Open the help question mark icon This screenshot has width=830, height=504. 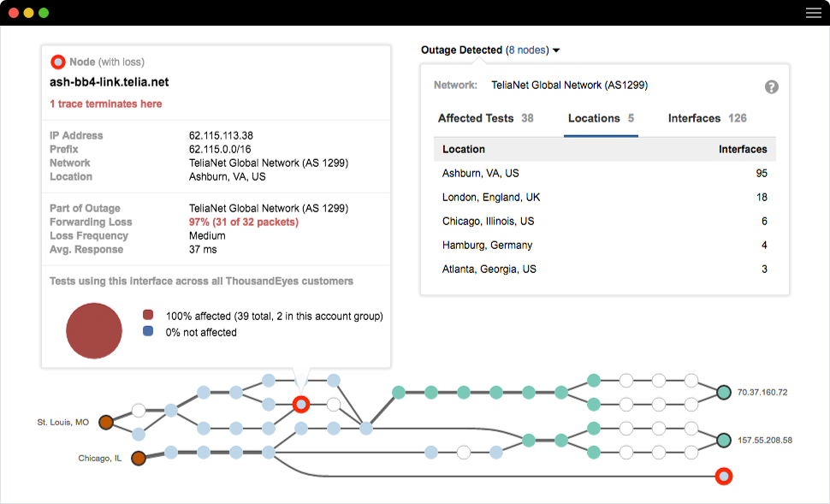click(771, 85)
